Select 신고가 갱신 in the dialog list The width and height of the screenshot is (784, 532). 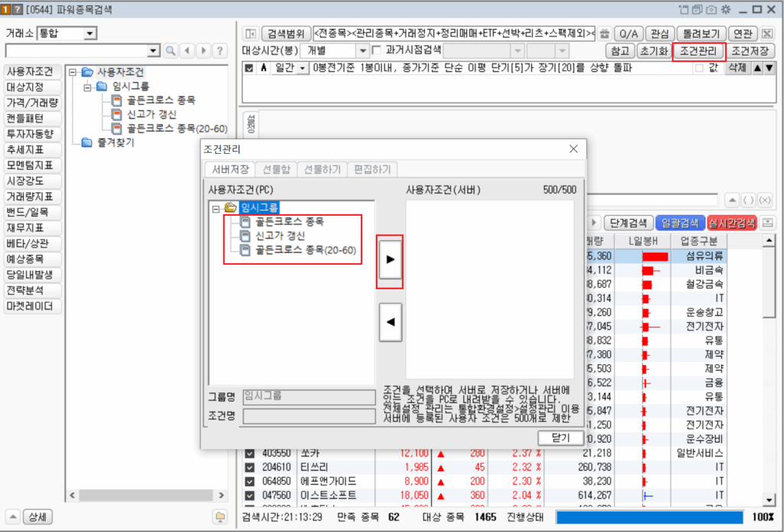(279, 236)
